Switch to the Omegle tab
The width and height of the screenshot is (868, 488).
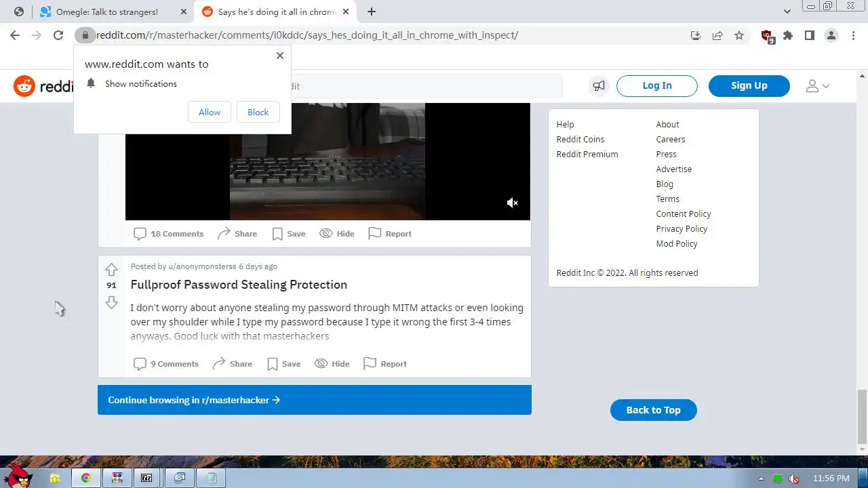[x=113, y=12]
